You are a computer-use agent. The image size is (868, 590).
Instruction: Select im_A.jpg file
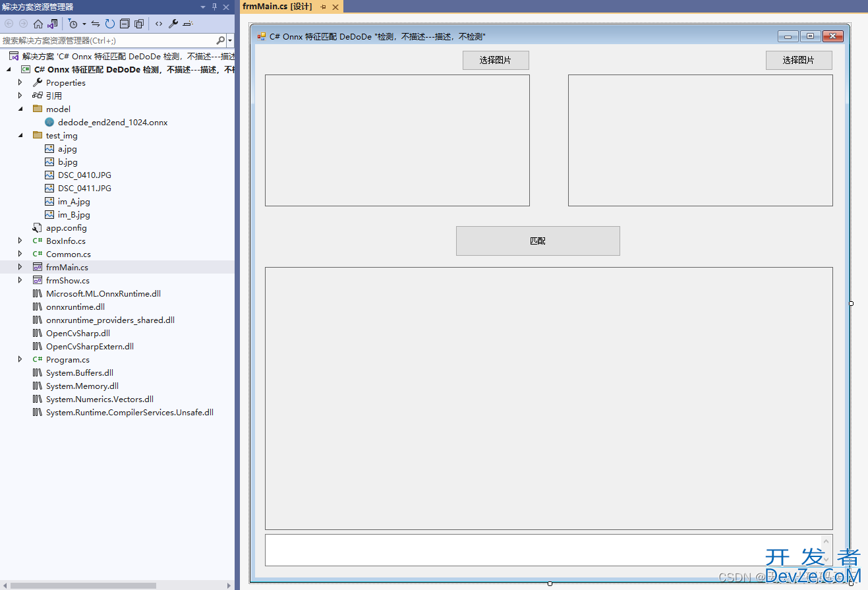coord(74,201)
